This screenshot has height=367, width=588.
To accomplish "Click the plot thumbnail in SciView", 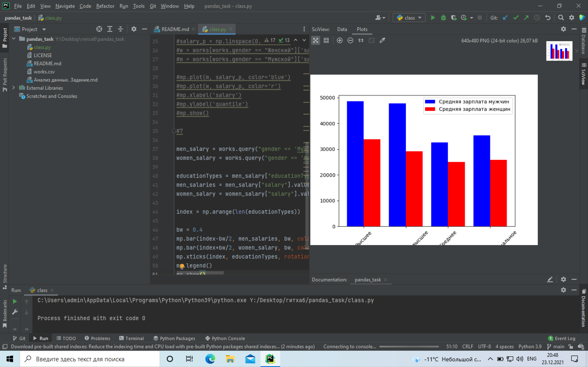I will tap(559, 51).
